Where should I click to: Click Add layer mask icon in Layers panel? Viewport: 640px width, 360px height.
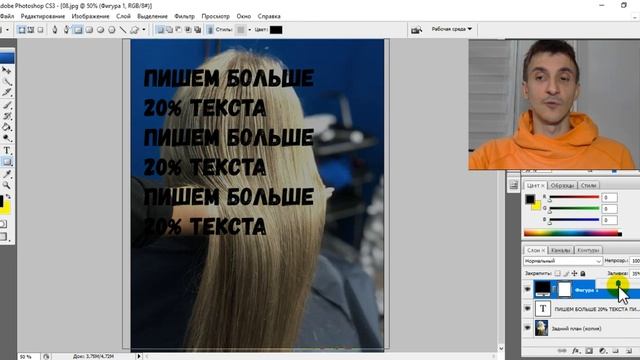(589, 351)
